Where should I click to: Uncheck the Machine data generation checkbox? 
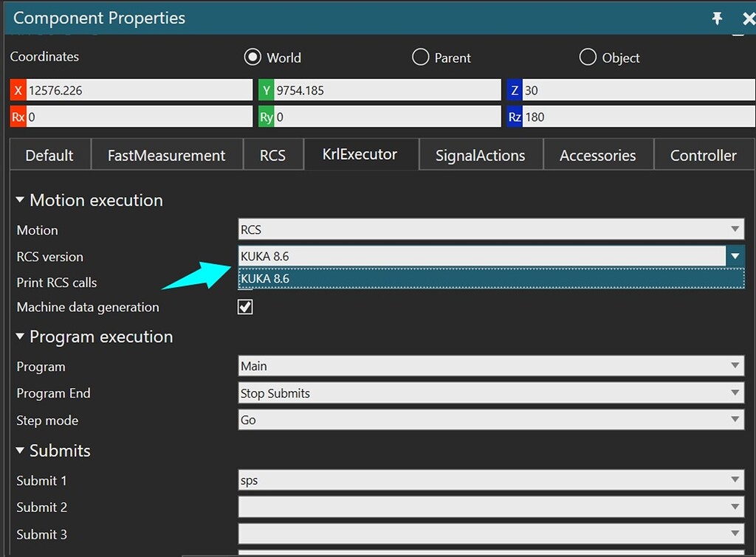click(x=245, y=307)
